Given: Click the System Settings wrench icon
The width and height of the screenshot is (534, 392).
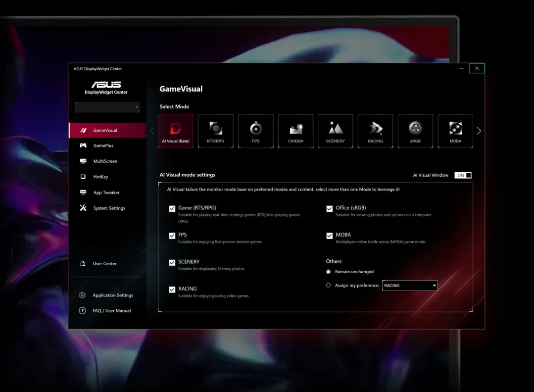Looking at the screenshot, I should [83, 208].
